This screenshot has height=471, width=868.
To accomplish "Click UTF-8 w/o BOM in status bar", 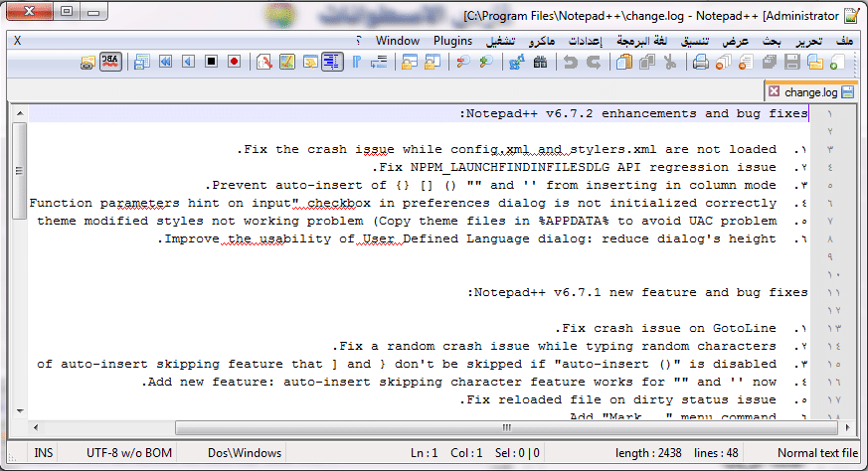I will [x=129, y=453].
